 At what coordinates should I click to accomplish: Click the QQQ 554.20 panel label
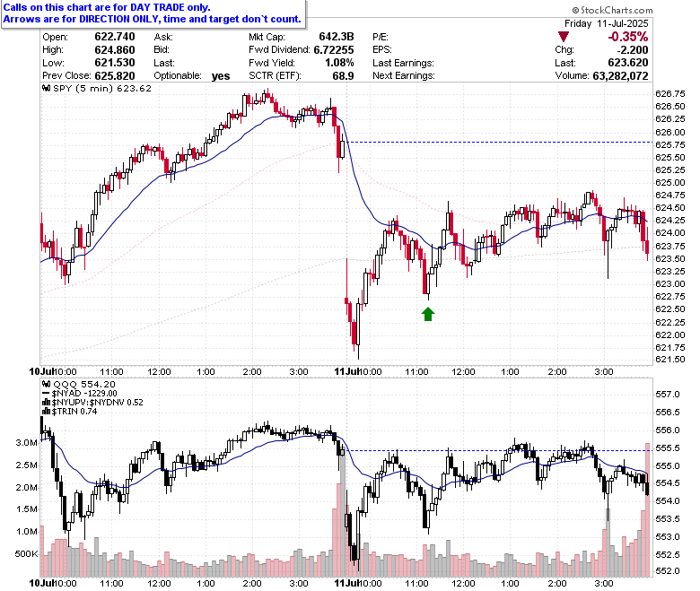tap(84, 384)
